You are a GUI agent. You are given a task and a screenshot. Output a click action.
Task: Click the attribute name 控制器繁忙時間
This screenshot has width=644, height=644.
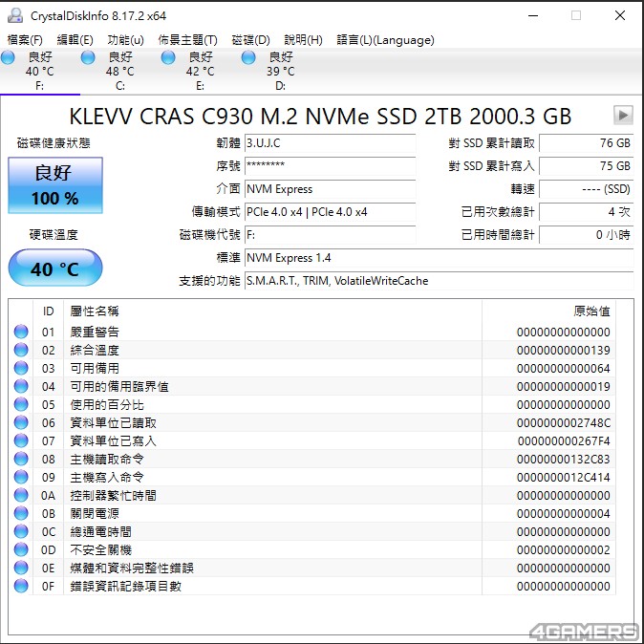tap(113, 495)
